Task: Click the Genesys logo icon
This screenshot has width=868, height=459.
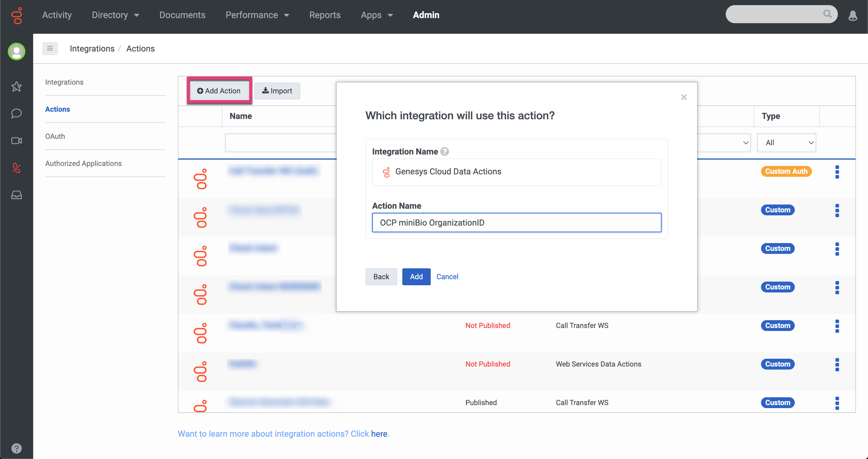Action: 17,15
